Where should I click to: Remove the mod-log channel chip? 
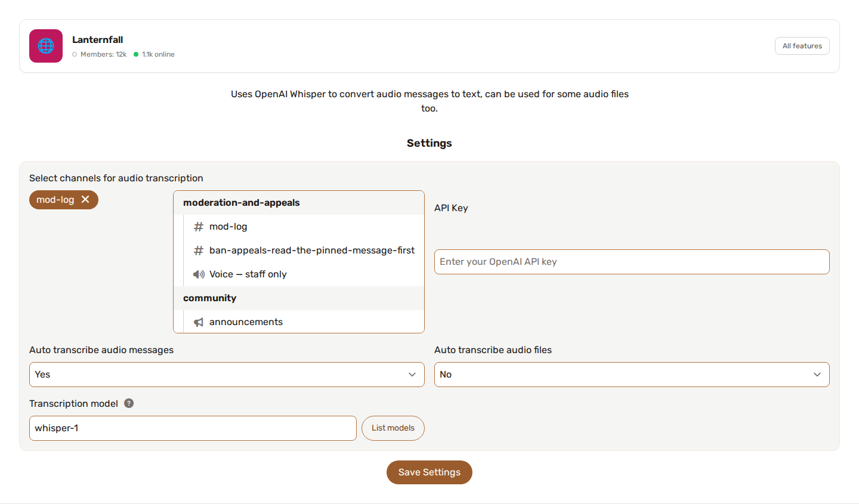point(85,199)
